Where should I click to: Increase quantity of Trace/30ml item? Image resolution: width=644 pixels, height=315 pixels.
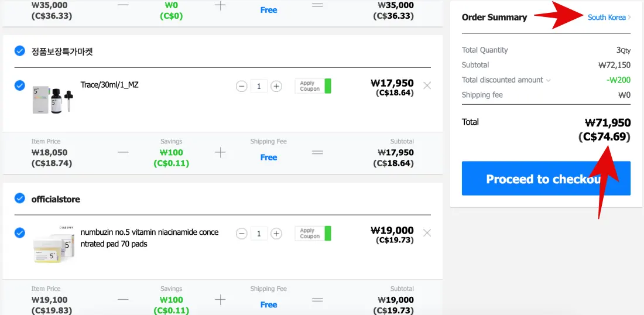click(x=276, y=86)
